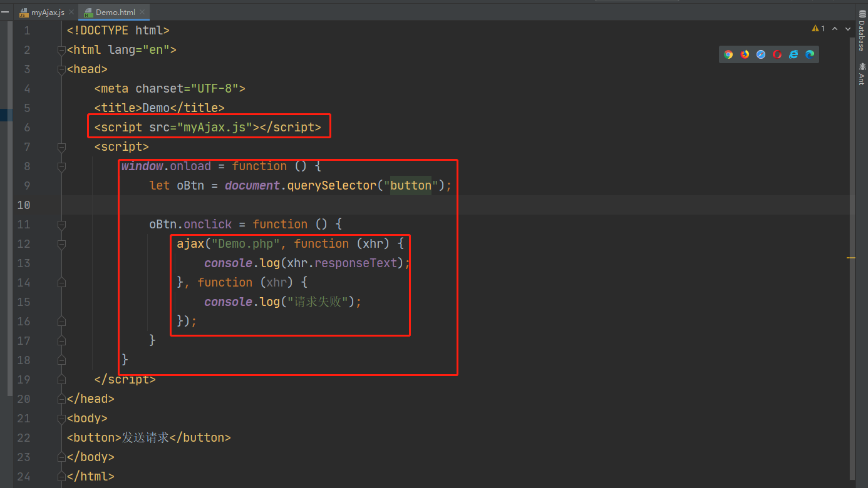Select the Demo.html editor tab

point(116,12)
